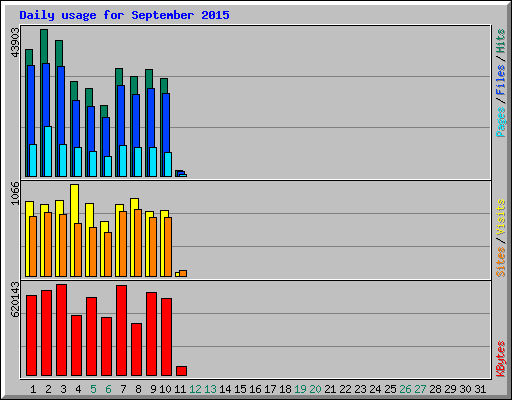Click the KBytes legend label
Image resolution: width=512 pixels, height=400 pixels.
pos(501,359)
